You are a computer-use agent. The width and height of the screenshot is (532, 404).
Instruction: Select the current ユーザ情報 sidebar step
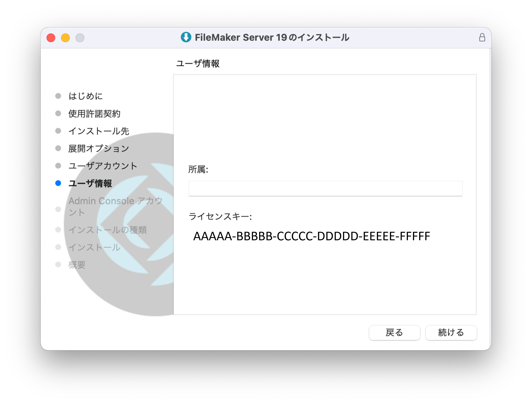[x=90, y=183]
